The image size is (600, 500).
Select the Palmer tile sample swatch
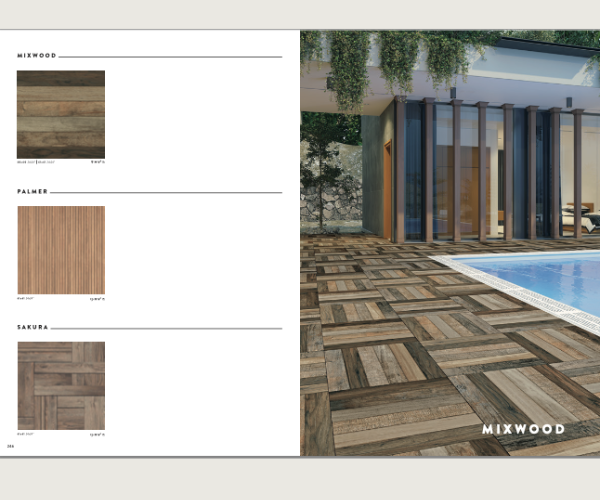click(x=61, y=250)
